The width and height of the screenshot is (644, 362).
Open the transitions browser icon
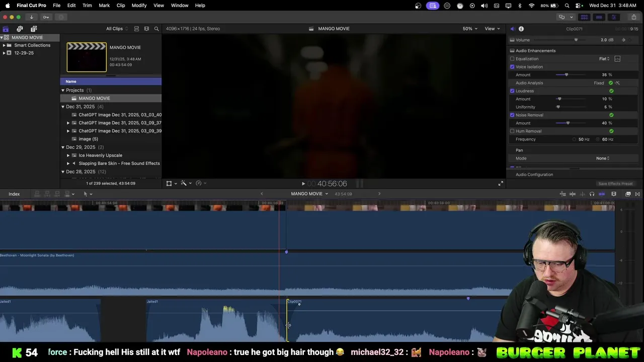click(x=637, y=194)
